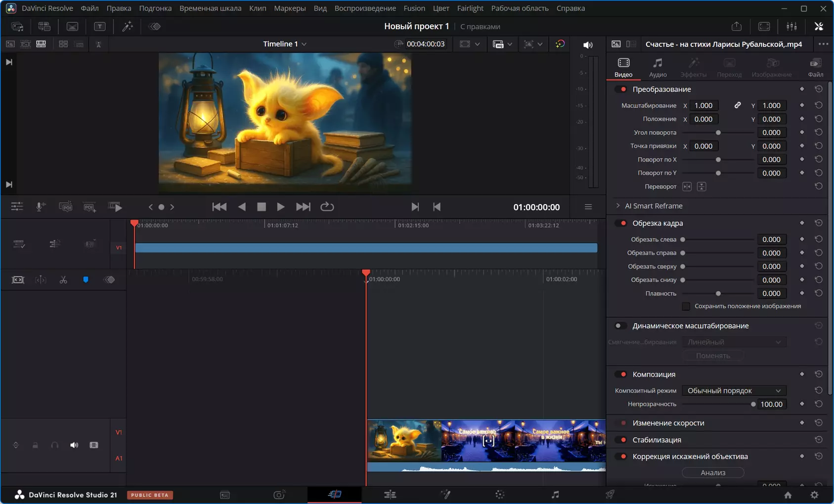Play in reverse
This screenshot has width=834, height=504.
coord(242,207)
